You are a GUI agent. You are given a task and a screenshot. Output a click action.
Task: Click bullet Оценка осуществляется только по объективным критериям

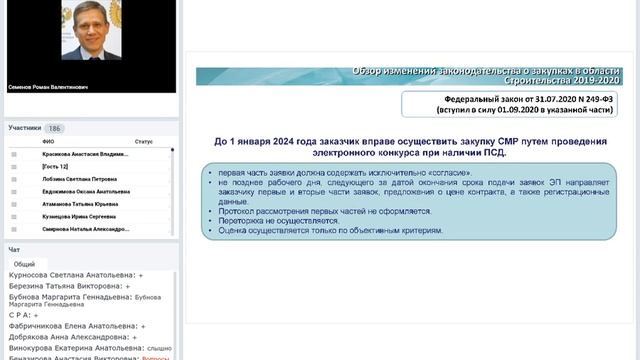[x=330, y=231]
